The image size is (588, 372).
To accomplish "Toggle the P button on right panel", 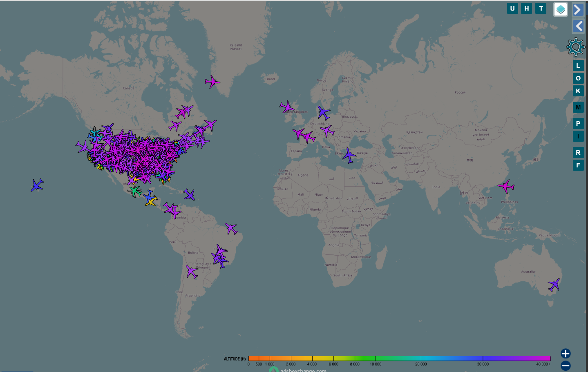I will (x=578, y=123).
